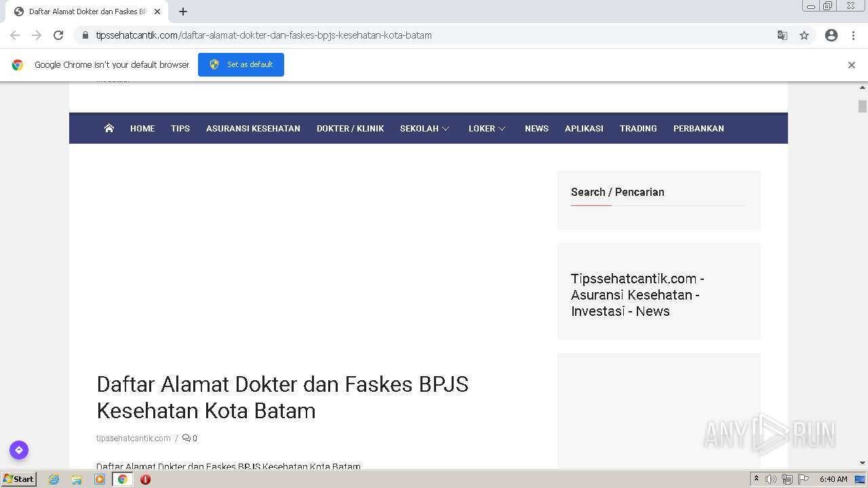Expand the LOKER dropdown menu
The height and width of the screenshot is (488, 868).
point(487,128)
